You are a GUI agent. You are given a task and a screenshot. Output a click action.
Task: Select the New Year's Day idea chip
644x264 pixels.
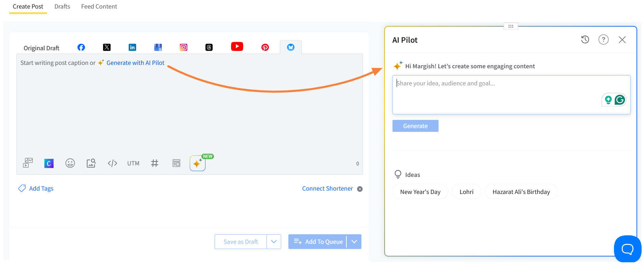420,192
